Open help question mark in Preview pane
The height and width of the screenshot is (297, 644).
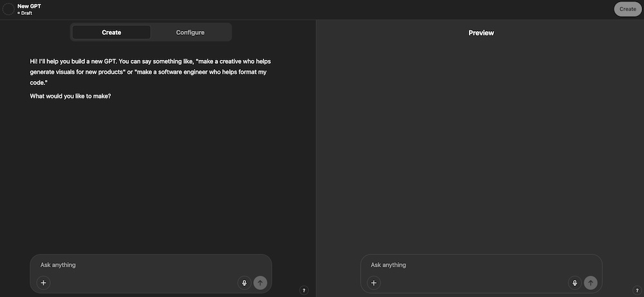(637, 291)
